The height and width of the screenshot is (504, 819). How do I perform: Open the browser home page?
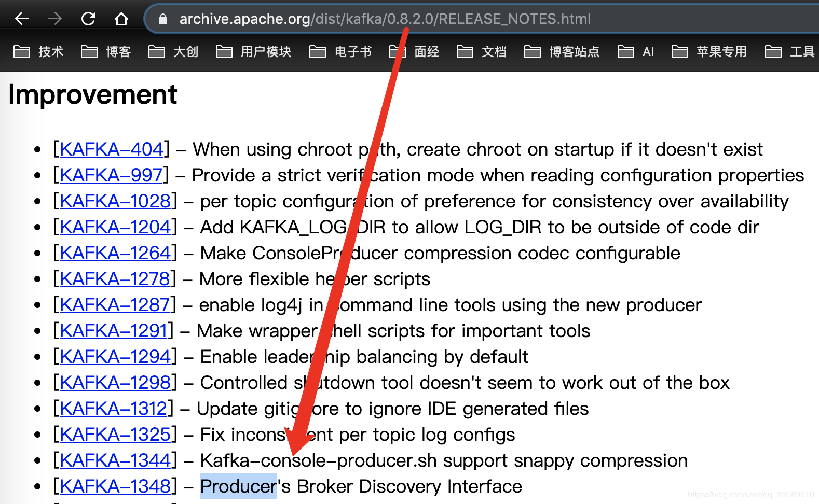pyautogui.click(x=121, y=19)
